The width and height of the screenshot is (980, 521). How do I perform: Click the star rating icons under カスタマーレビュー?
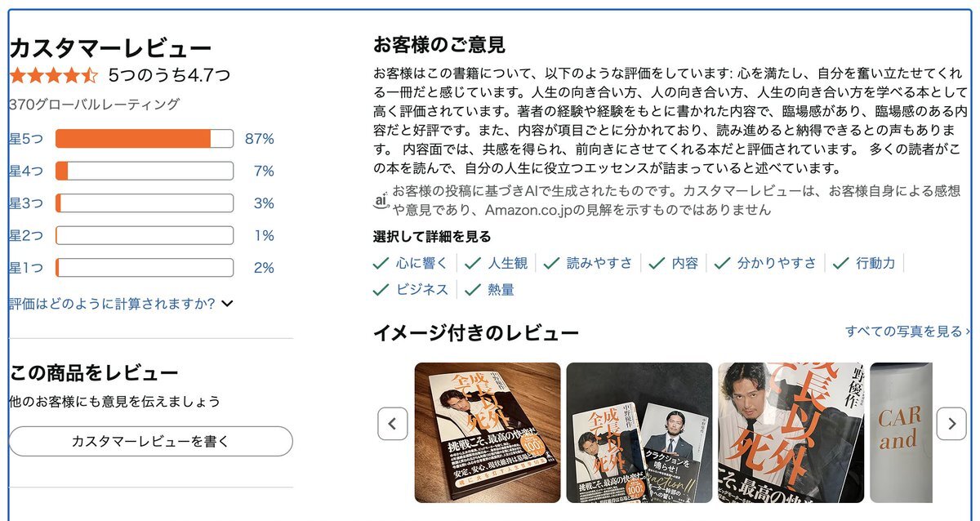(54, 76)
